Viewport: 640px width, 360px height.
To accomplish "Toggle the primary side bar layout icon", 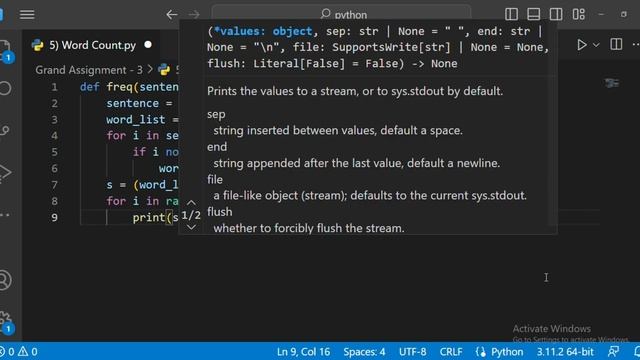I will (x=511, y=14).
